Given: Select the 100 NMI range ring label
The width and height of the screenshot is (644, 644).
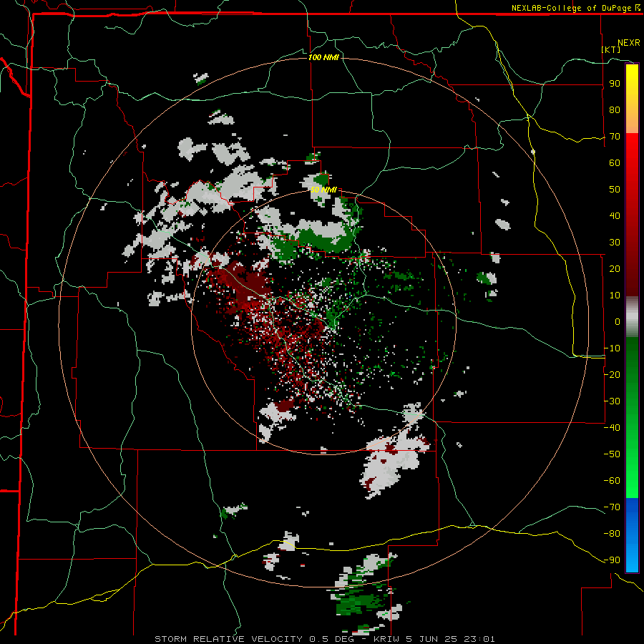Looking at the screenshot, I should [323, 57].
